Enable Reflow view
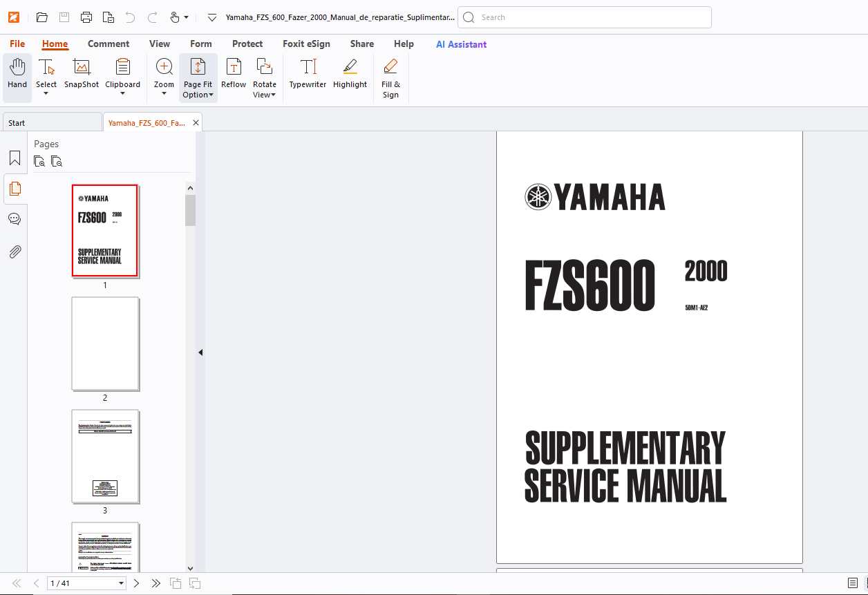Image resolution: width=868 pixels, height=595 pixels. [234, 74]
